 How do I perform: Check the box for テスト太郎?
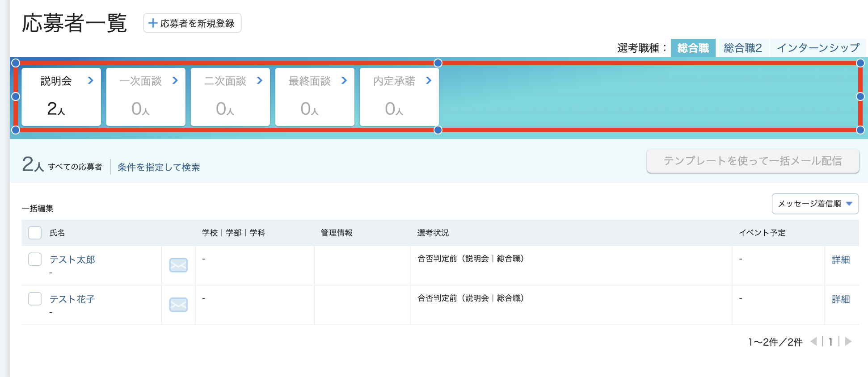coord(35,259)
